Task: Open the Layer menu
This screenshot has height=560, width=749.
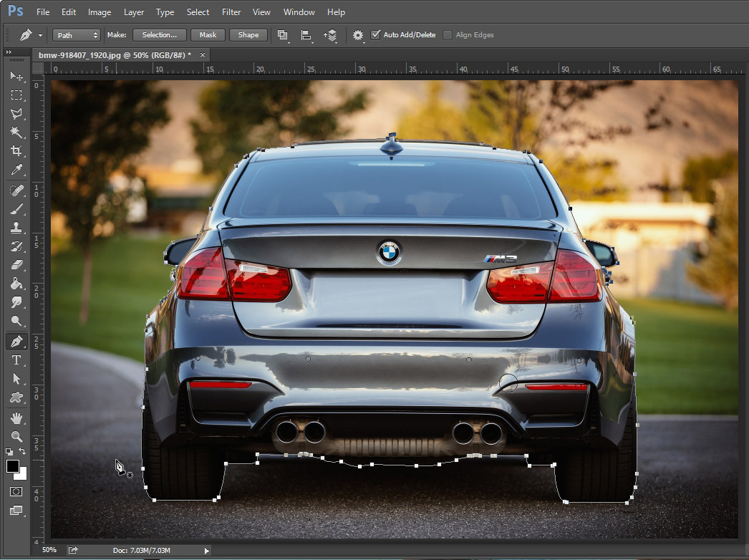Action: coord(134,12)
